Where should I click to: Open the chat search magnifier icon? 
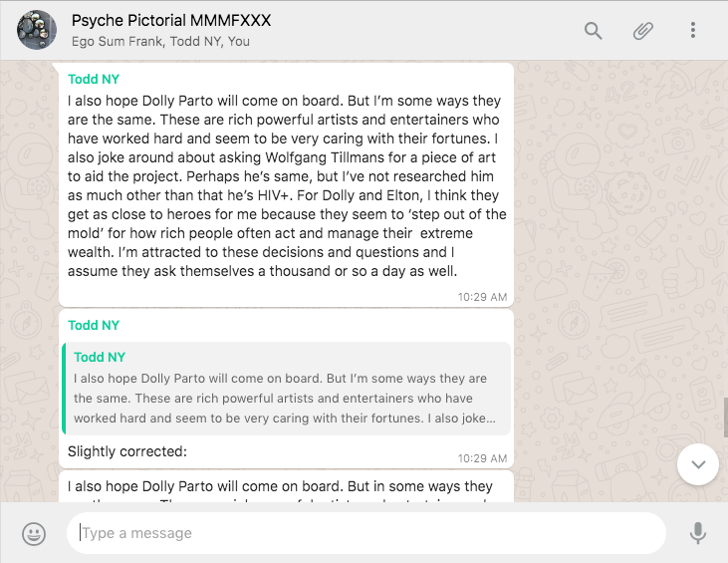click(x=594, y=30)
